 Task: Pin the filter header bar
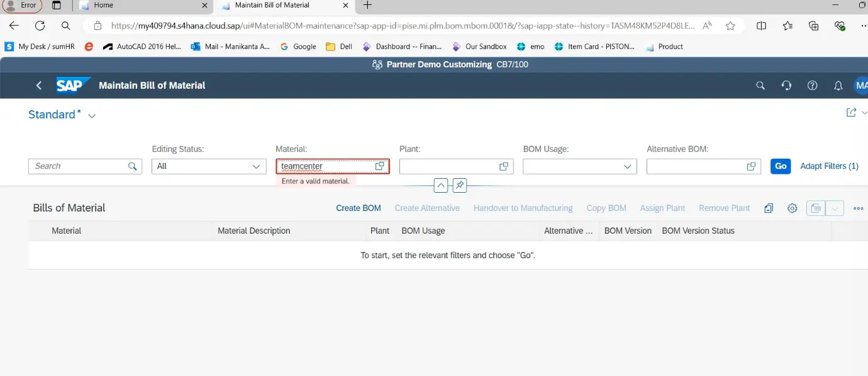[460, 186]
